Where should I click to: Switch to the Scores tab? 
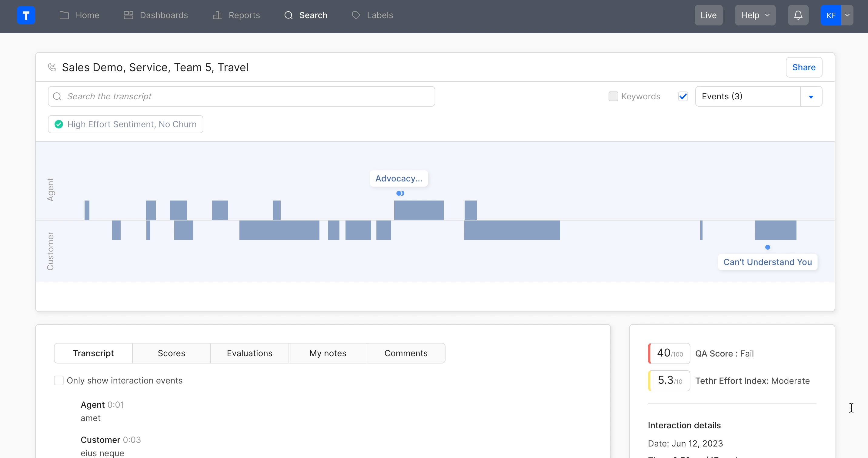tap(171, 353)
